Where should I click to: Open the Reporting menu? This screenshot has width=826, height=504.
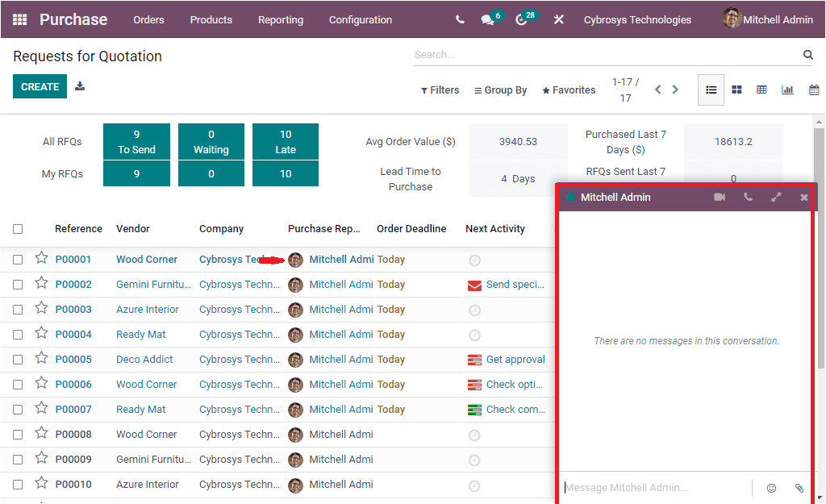click(x=281, y=19)
